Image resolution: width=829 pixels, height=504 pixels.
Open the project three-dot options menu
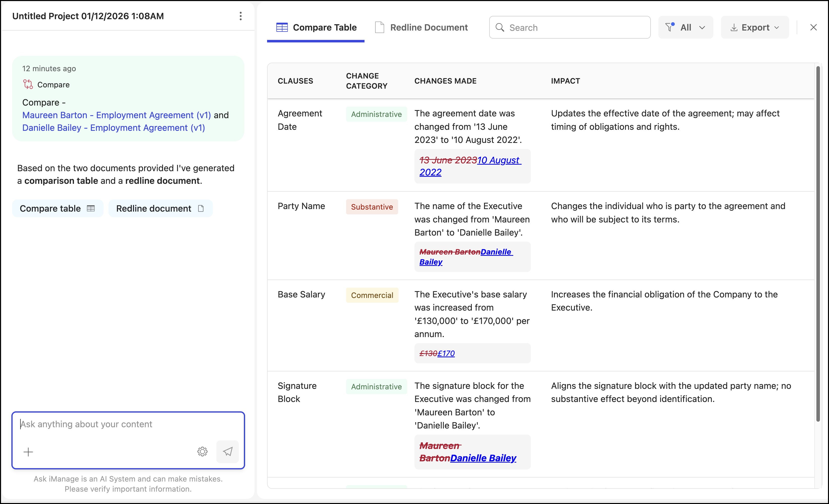coord(240,16)
